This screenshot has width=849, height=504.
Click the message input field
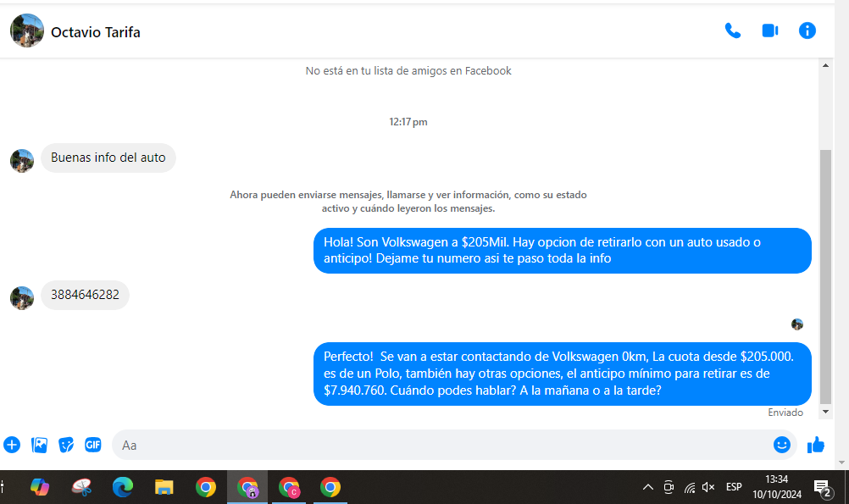(441, 445)
